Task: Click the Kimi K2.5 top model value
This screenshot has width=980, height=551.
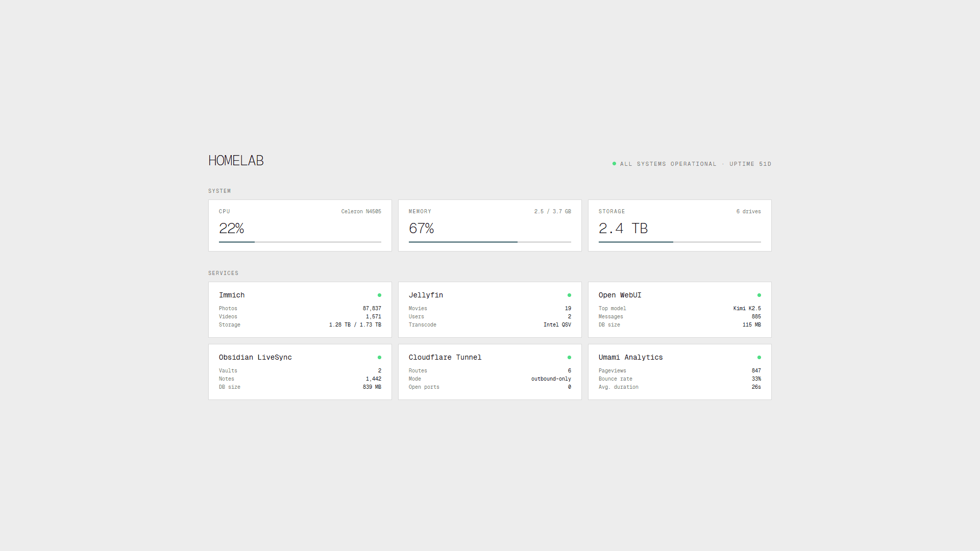Action: click(747, 308)
